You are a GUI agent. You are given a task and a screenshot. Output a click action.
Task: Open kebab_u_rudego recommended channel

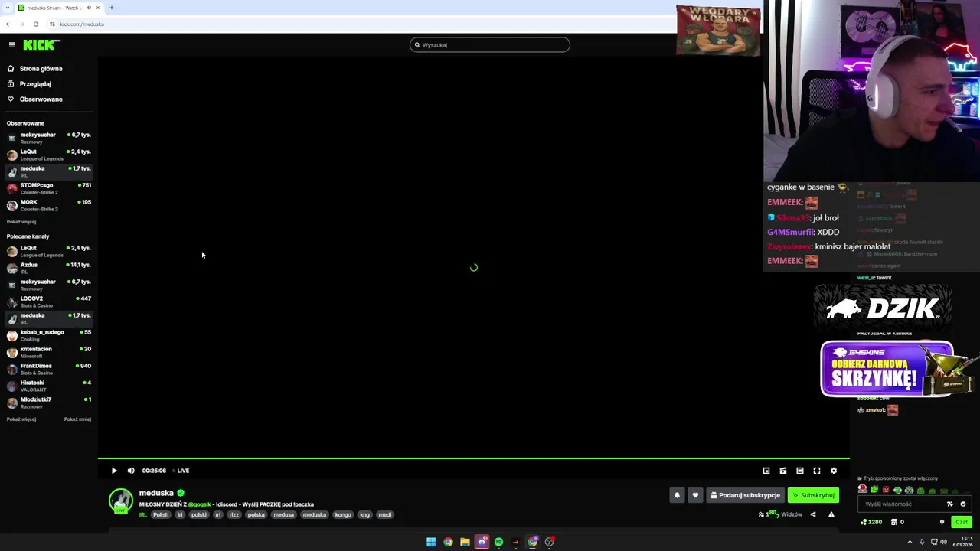tap(49, 335)
